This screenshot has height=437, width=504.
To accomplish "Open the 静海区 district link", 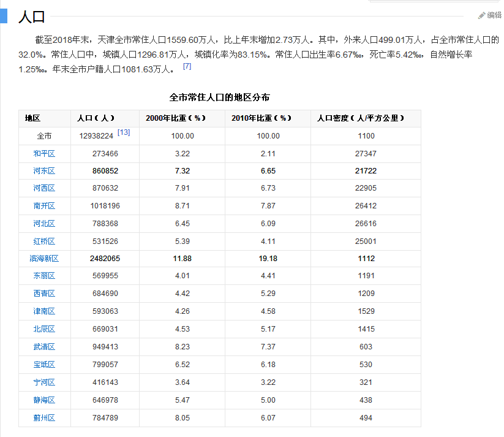I will pyautogui.click(x=44, y=400).
